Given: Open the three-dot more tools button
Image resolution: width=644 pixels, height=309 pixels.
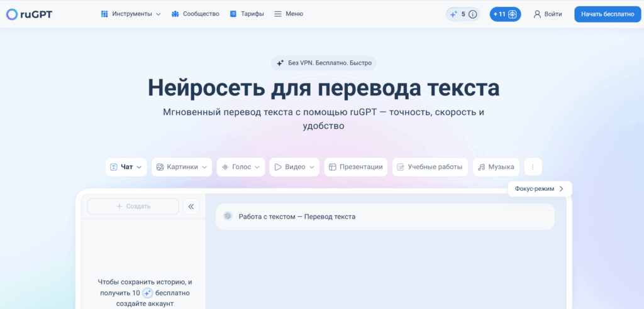Looking at the screenshot, I should pyautogui.click(x=533, y=167).
